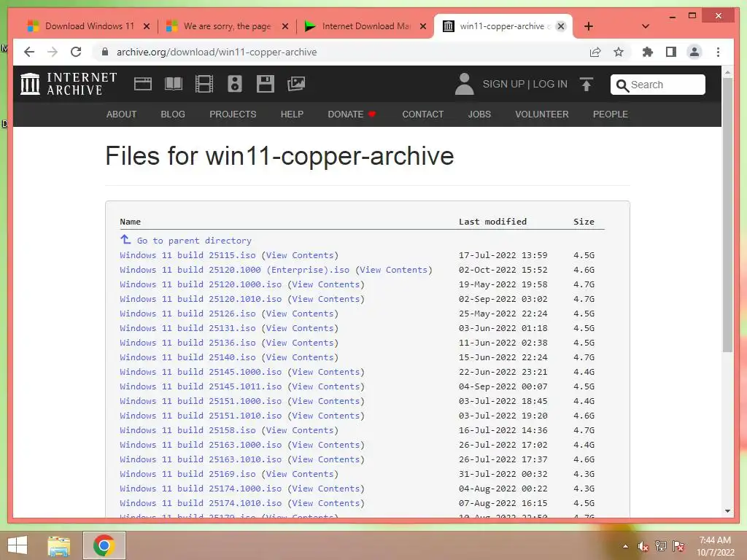Open the Video film-strip icon
Image resolution: width=747 pixels, height=560 pixels.
tap(204, 84)
